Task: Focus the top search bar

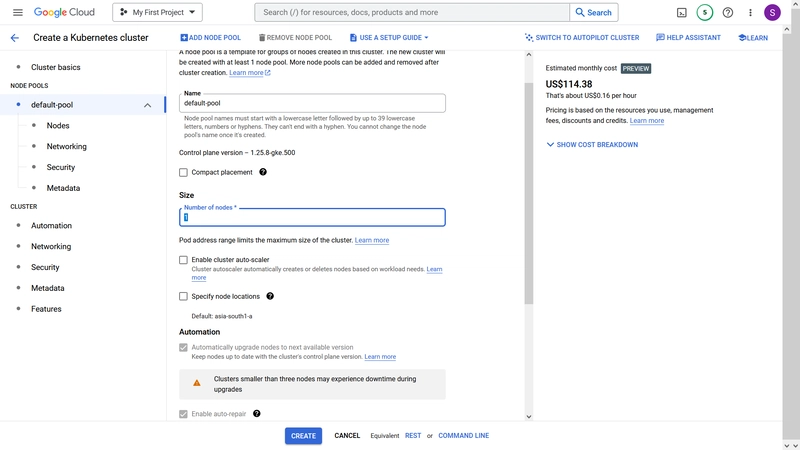Action: tap(412, 13)
